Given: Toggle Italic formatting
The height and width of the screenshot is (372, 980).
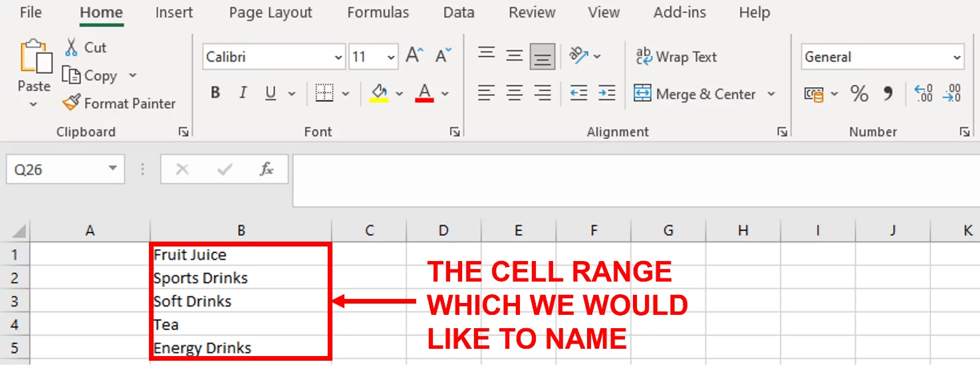Looking at the screenshot, I should [243, 93].
